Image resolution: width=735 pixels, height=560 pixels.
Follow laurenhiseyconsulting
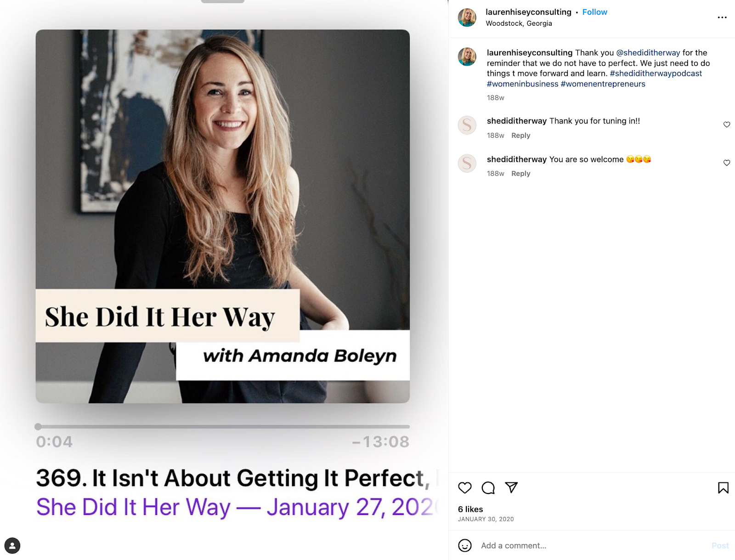pos(594,12)
